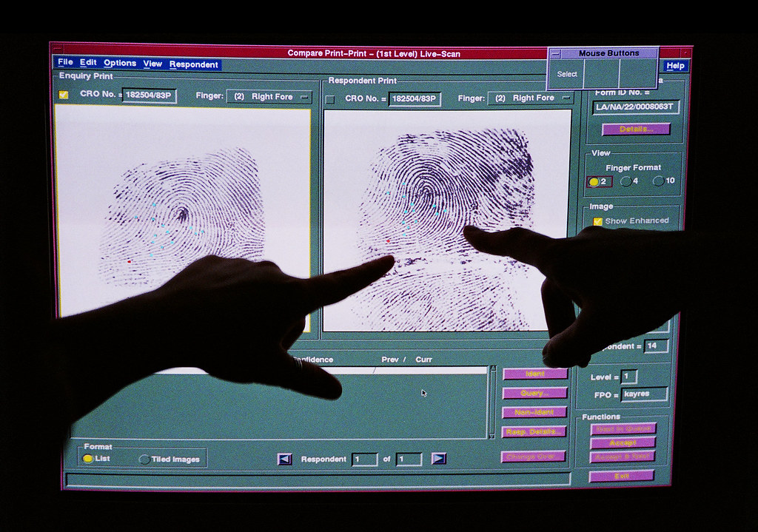Toggle the Show Enhanced checkbox

pyautogui.click(x=598, y=220)
